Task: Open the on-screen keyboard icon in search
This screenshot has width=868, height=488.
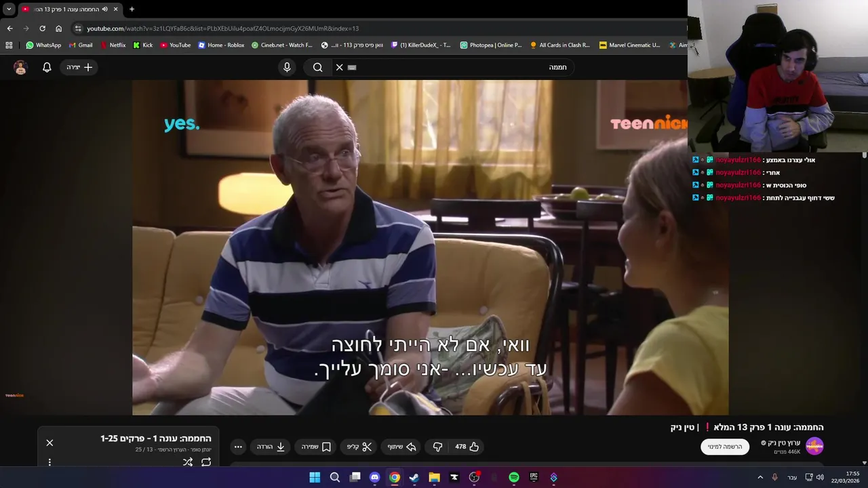Action: pos(352,67)
